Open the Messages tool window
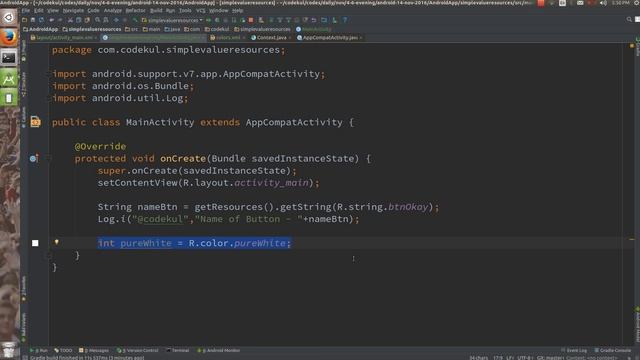The height and width of the screenshot is (360, 640). [94, 350]
